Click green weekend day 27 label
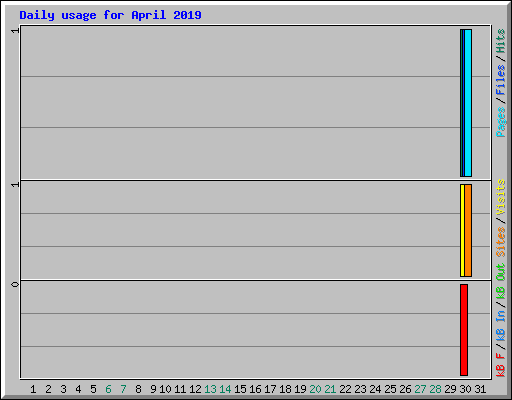 pyautogui.click(x=420, y=389)
